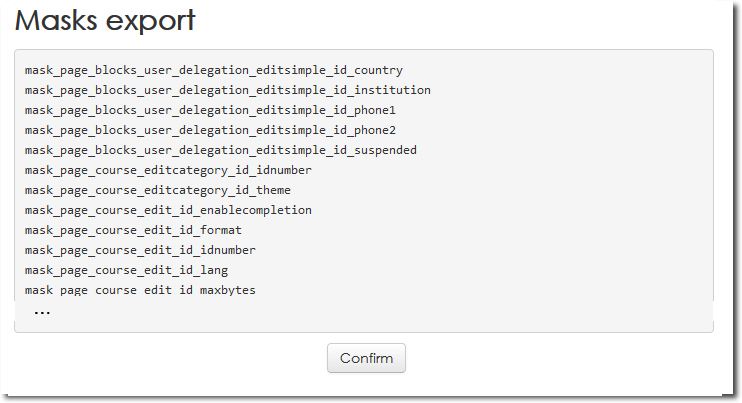
Task: Click the partially hidden id maxbytes line
Action: (x=140, y=290)
